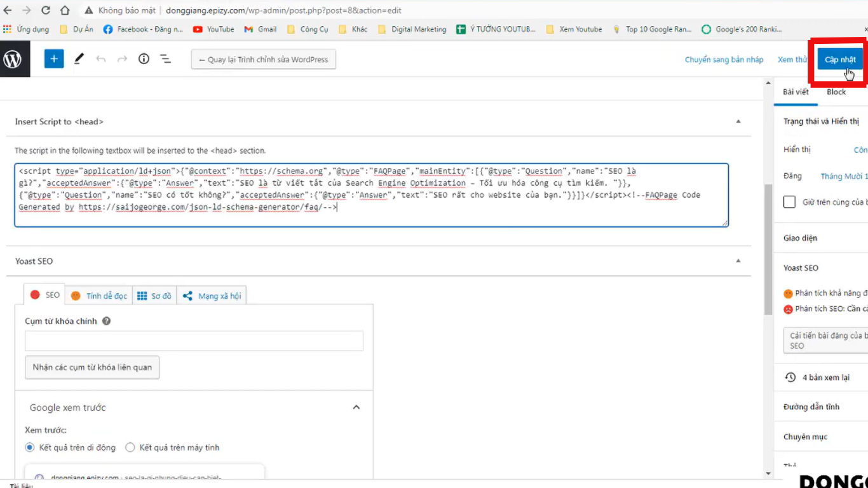
Task: Open the Công Cụ bookmark folder
Action: click(x=308, y=29)
